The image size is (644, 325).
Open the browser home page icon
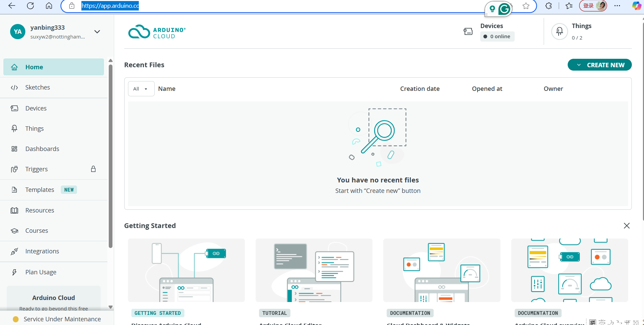(49, 6)
